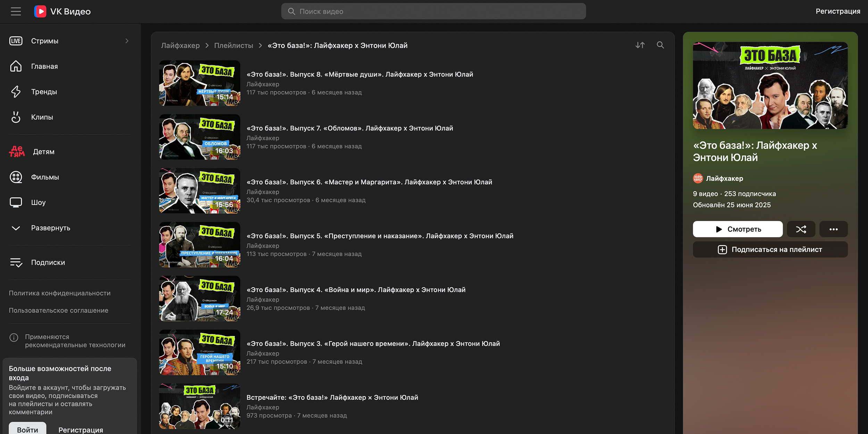Open the three-dots more options button
The height and width of the screenshot is (434, 868).
point(833,229)
